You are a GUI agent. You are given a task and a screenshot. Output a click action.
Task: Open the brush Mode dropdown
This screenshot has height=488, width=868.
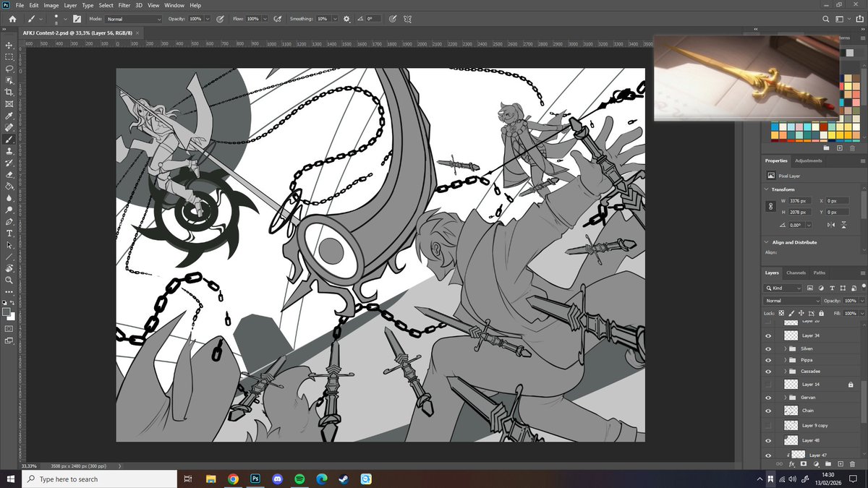click(x=134, y=18)
